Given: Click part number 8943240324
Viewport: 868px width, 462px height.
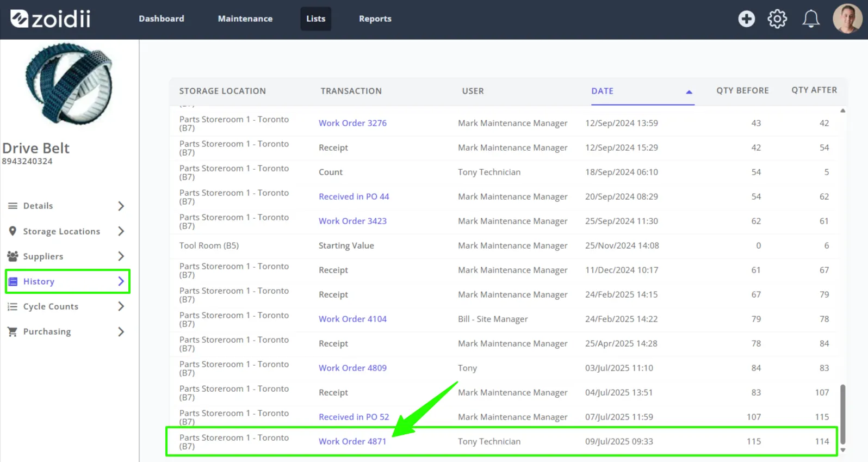Looking at the screenshot, I should click(27, 161).
